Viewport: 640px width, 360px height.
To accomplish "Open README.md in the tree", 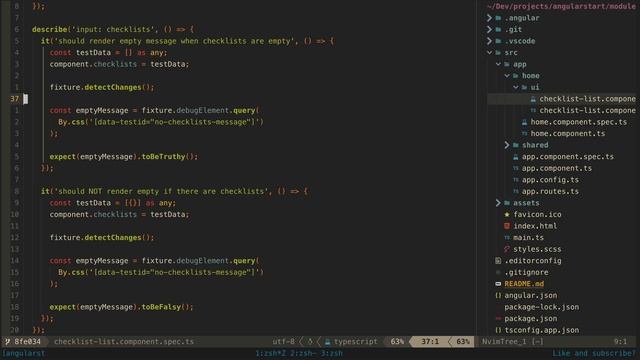I will coord(524,284).
